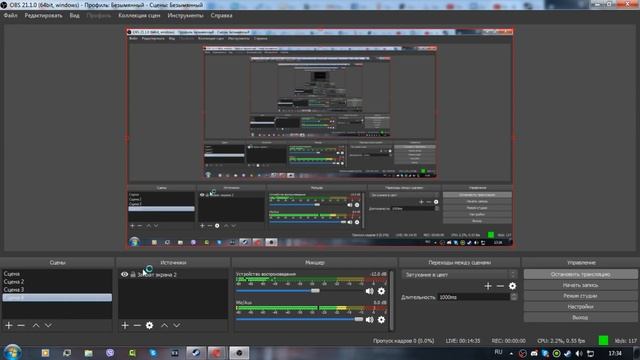This screenshot has width=640, height=360.
Task: Open the Редактировать menu
Action: coord(43,16)
